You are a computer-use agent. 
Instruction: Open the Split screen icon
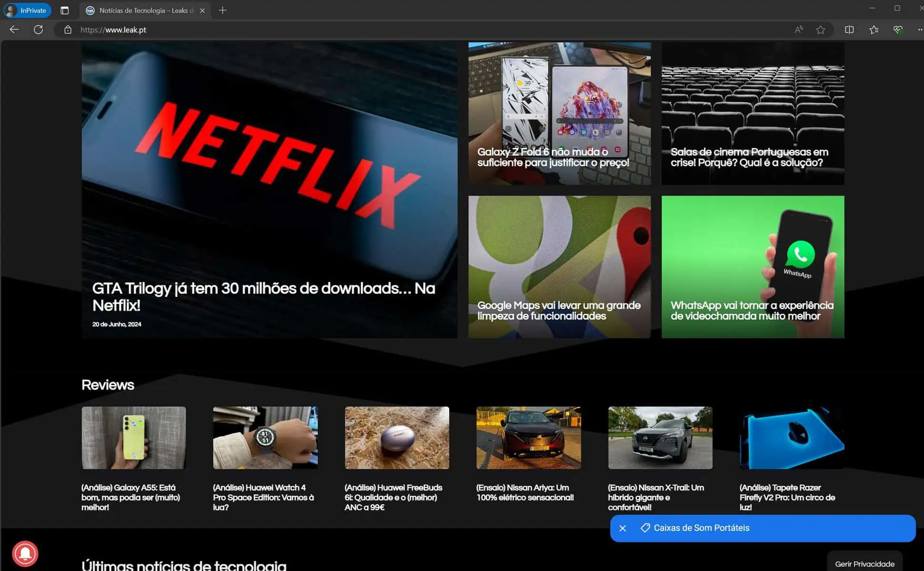tap(849, 30)
